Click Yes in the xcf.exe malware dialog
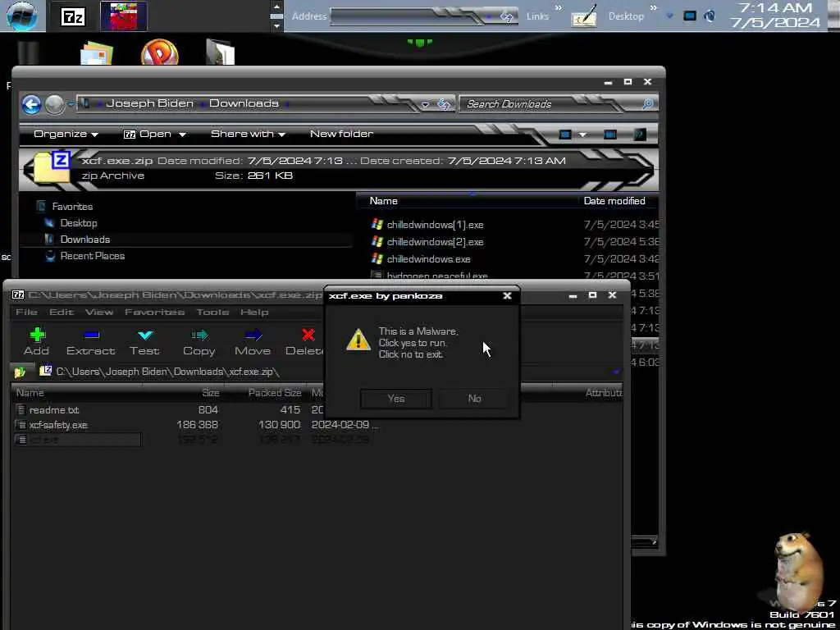This screenshot has width=840, height=630. click(x=396, y=399)
